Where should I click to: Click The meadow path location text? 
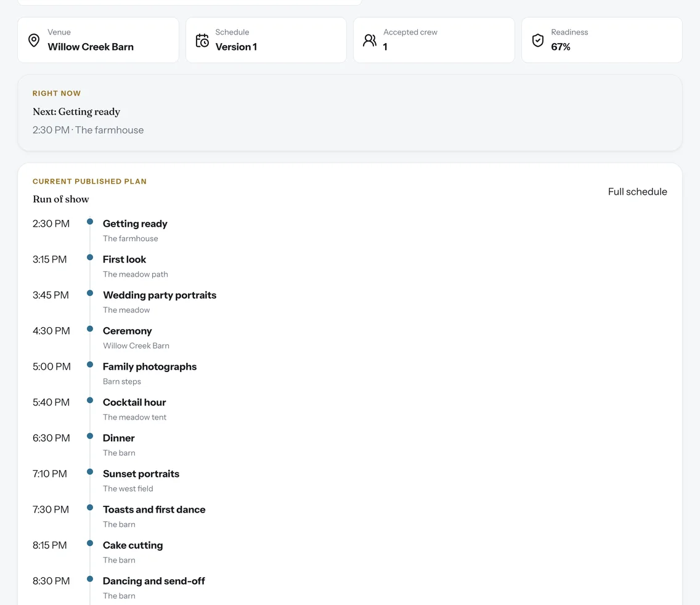pyautogui.click(x=136, y=274)
